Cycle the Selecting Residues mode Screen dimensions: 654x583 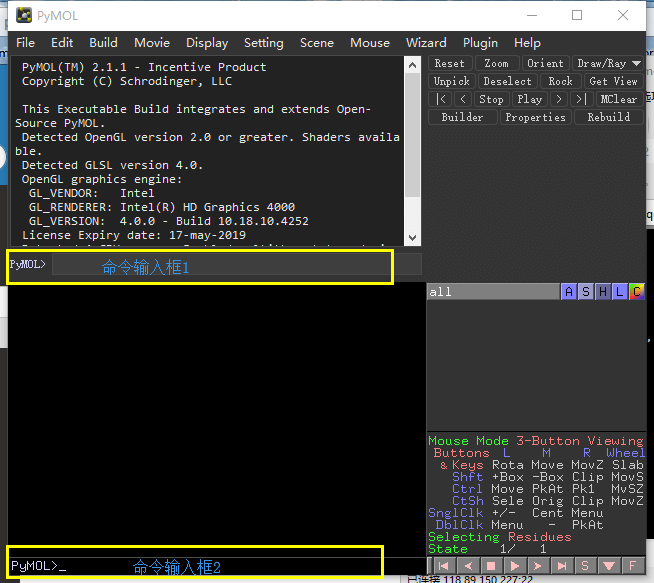[x=500, y=537]
